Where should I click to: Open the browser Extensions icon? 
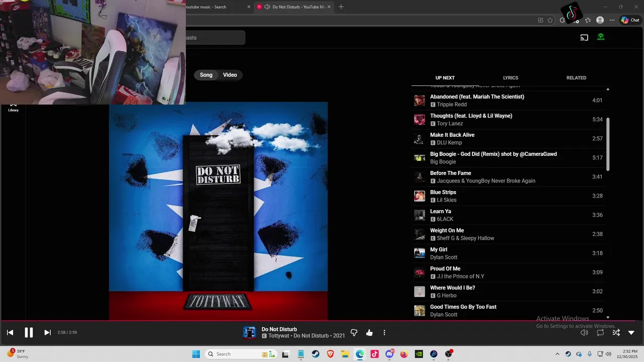(562, 20)
